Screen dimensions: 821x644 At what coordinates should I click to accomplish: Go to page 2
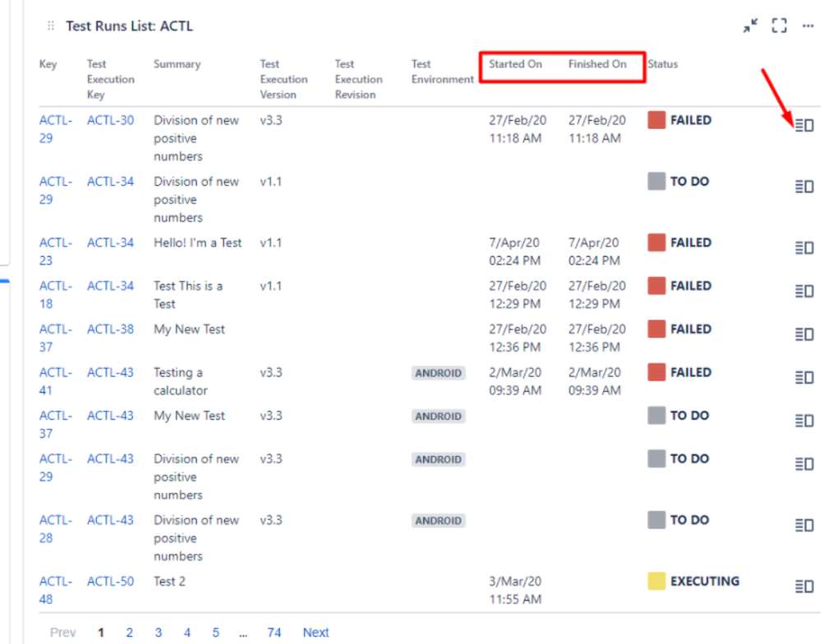tap(129, 632)
